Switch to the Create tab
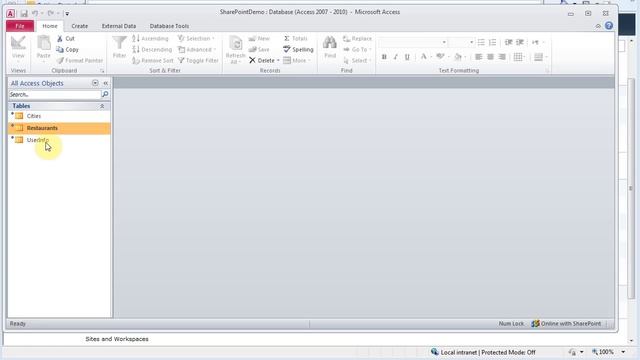The width and height of the screenshot is (640, 360). coord(80,26)
